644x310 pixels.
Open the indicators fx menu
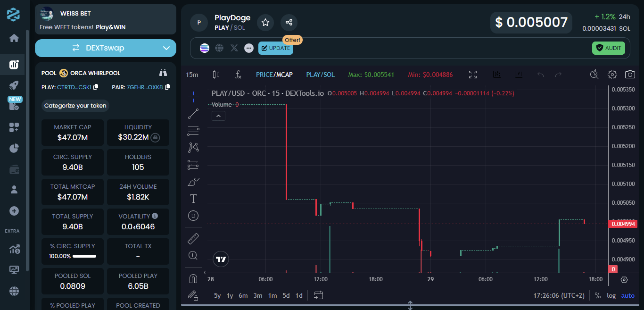coord(238,75)
